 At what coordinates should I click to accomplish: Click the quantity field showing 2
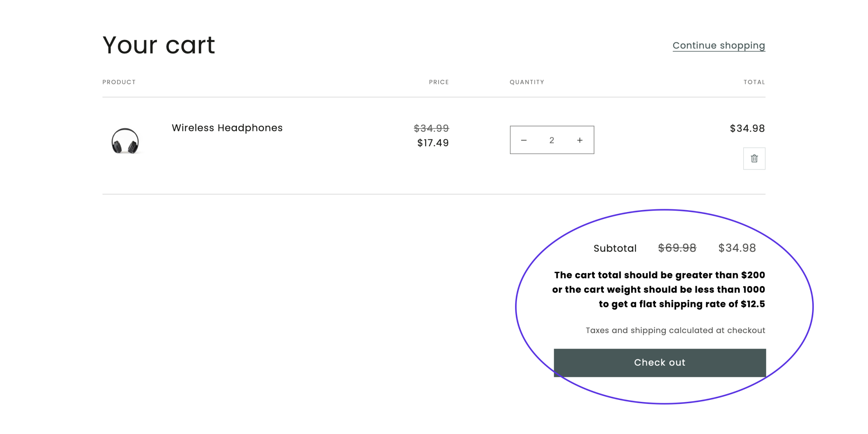(x=552, y=140)
